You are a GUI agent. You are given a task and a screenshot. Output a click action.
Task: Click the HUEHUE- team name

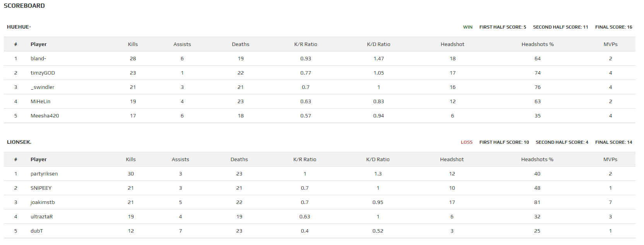(19, 27)
